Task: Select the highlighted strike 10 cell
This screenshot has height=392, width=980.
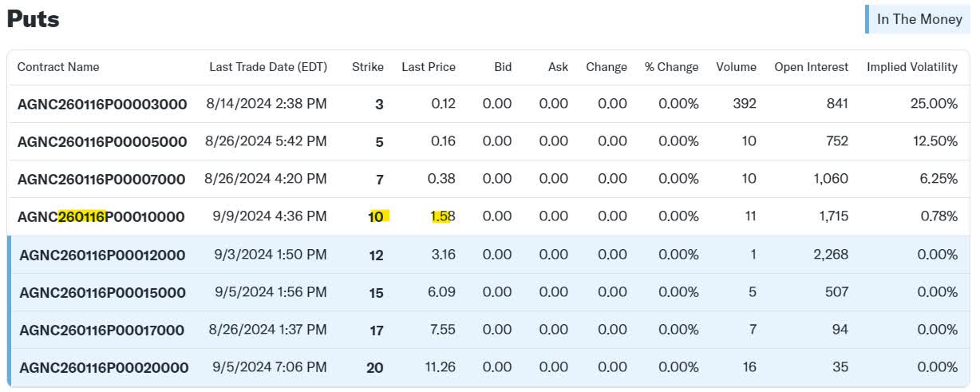Action: pos(377,216)
